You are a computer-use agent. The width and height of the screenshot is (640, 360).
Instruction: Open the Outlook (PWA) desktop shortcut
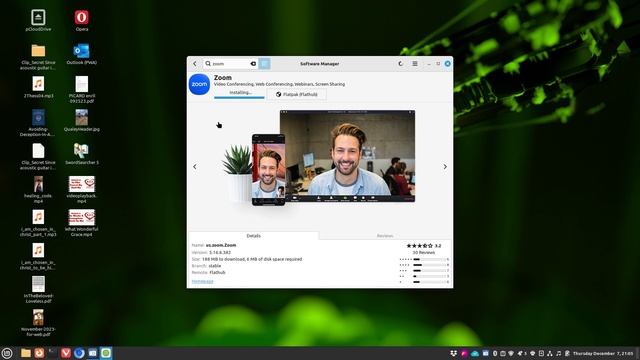(x=82, y=54)
